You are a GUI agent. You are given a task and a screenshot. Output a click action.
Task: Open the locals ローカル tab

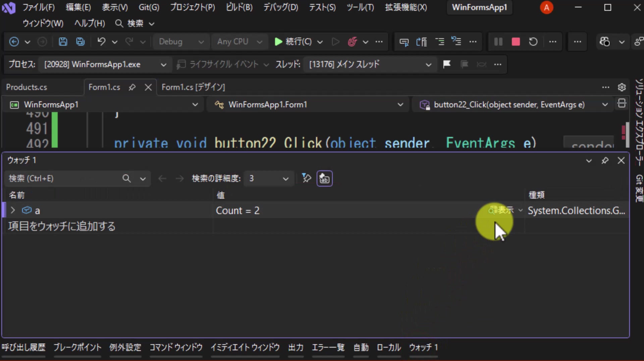[389, 347]
